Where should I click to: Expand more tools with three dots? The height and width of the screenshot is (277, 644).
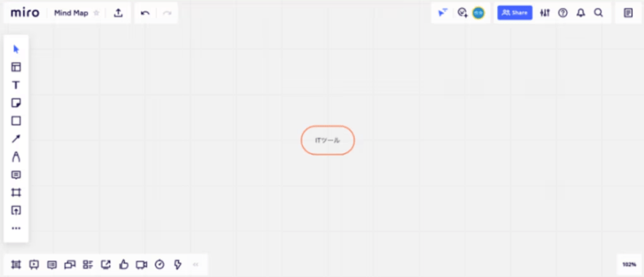point(16,228)
